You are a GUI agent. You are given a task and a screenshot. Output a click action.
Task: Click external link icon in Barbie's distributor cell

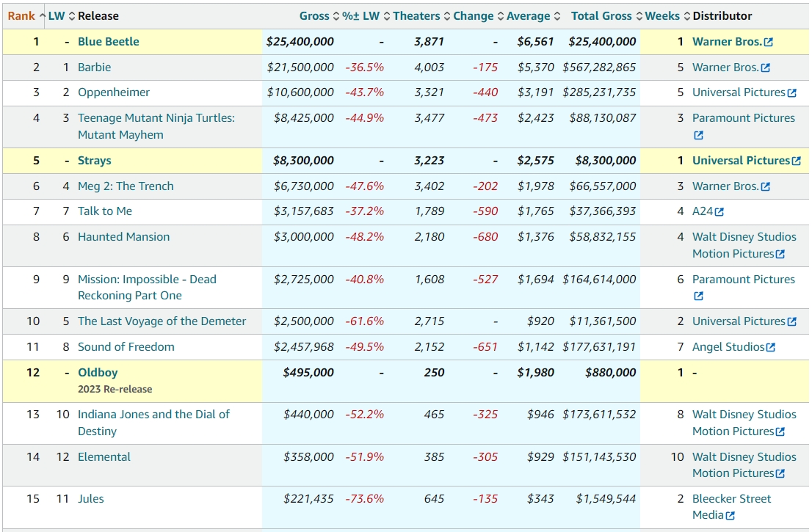click(766, 68)
